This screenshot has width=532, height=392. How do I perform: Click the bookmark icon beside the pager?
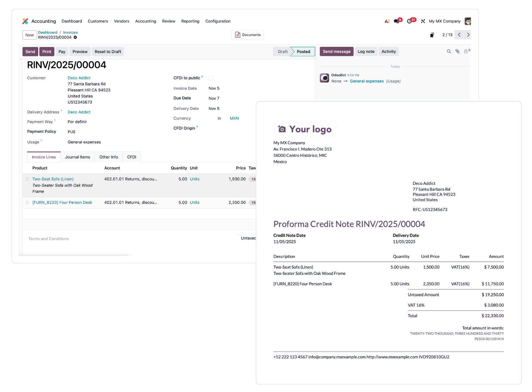[432, 34]
